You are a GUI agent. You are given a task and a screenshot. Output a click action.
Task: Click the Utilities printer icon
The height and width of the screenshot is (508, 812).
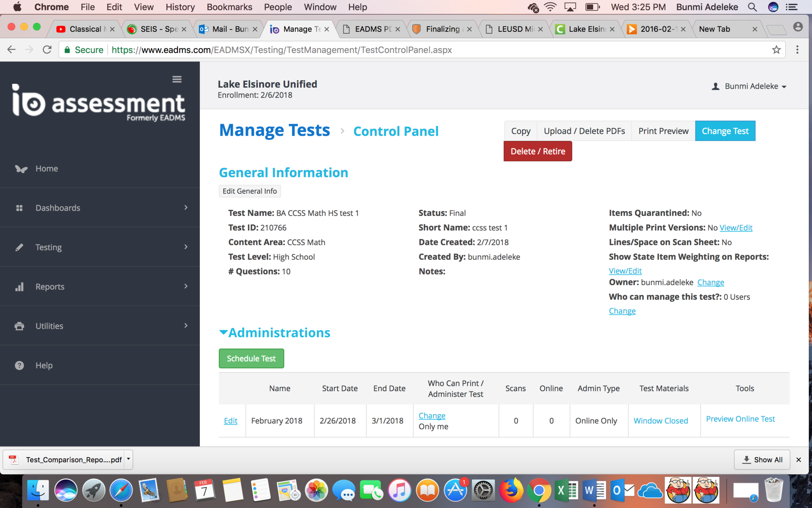19,326
